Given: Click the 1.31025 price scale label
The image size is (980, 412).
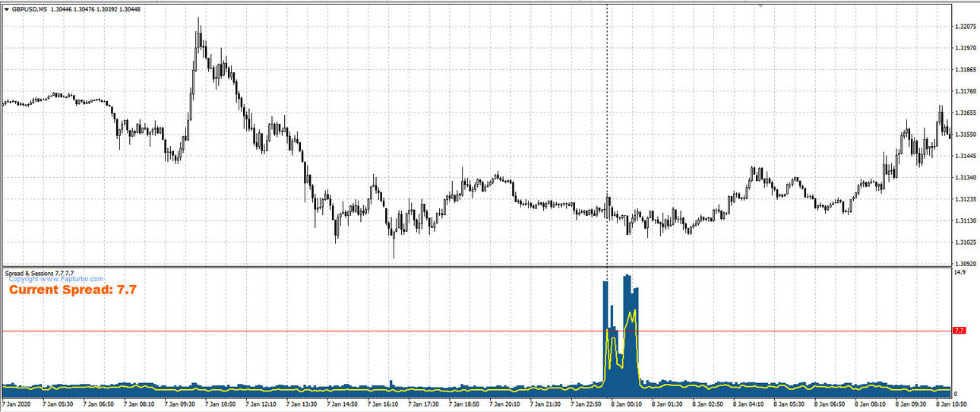Looking at the screenshot, I should (x=966, y=242).
